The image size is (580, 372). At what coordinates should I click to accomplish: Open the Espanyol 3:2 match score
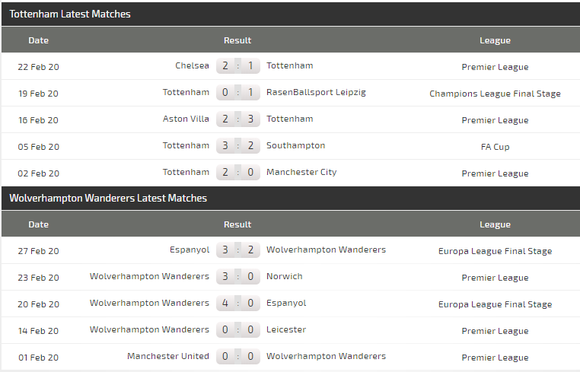click(x=238, y=250)
